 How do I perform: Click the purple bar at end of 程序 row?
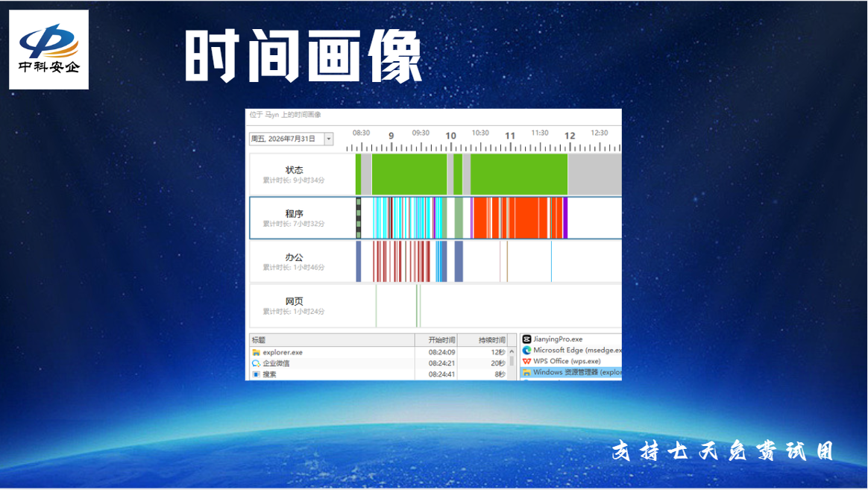click(565, 218)
